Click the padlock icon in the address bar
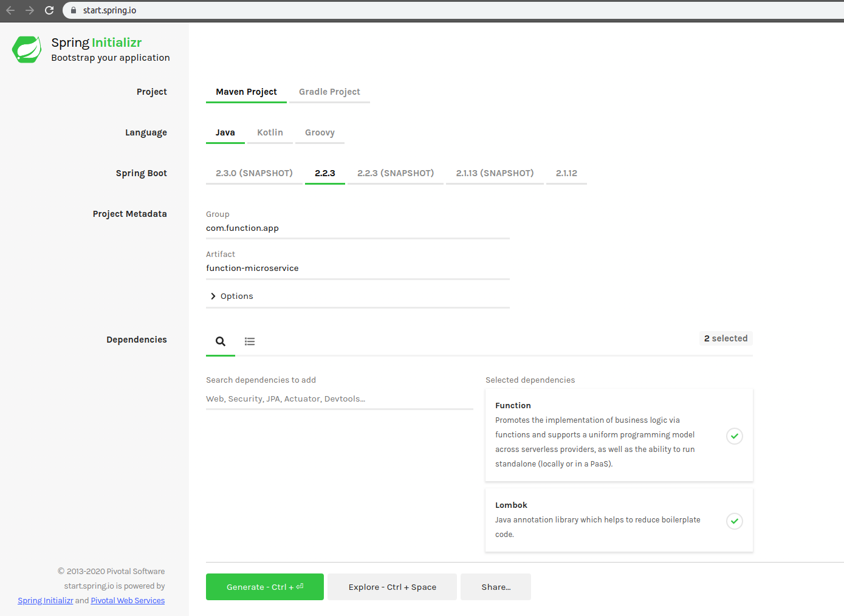Image resolution: width=844 pixels, height=616 pixels. click(x=73, y=10)
